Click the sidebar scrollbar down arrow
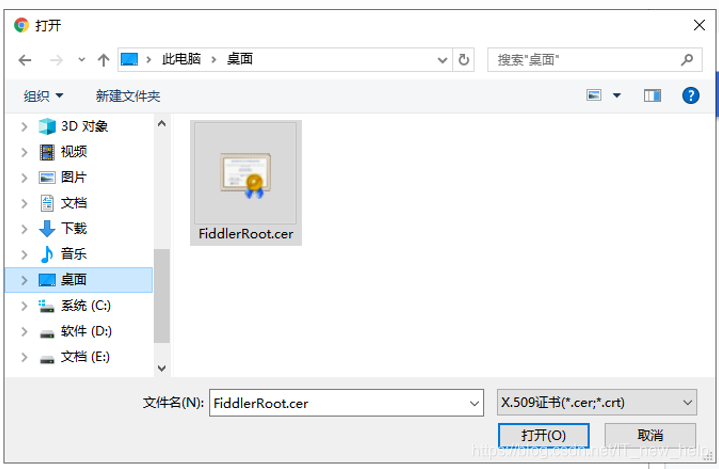719x469 pixels. pyautogui.click(x=161, y=368)
